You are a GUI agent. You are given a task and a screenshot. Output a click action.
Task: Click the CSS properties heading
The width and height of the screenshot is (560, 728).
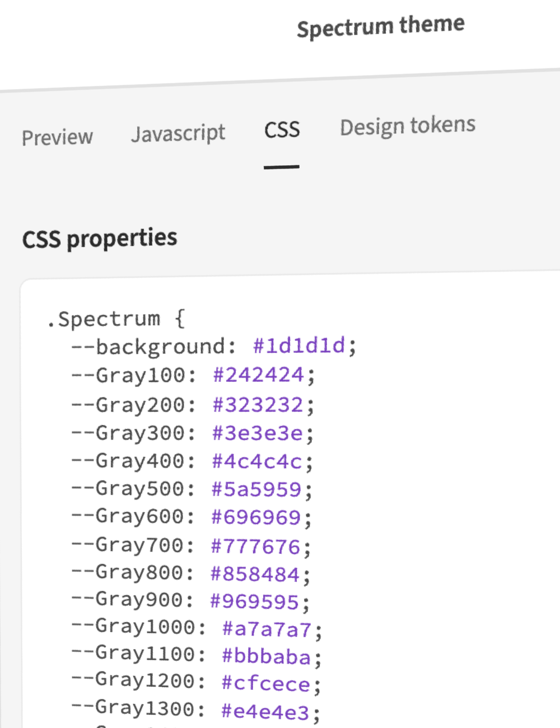click(100, 239)
